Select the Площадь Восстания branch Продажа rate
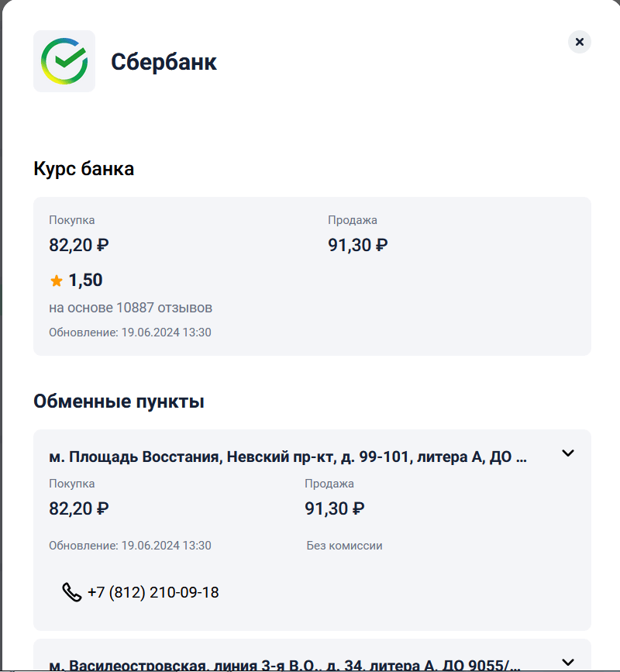The image size is (620, 672). point(334,509)
